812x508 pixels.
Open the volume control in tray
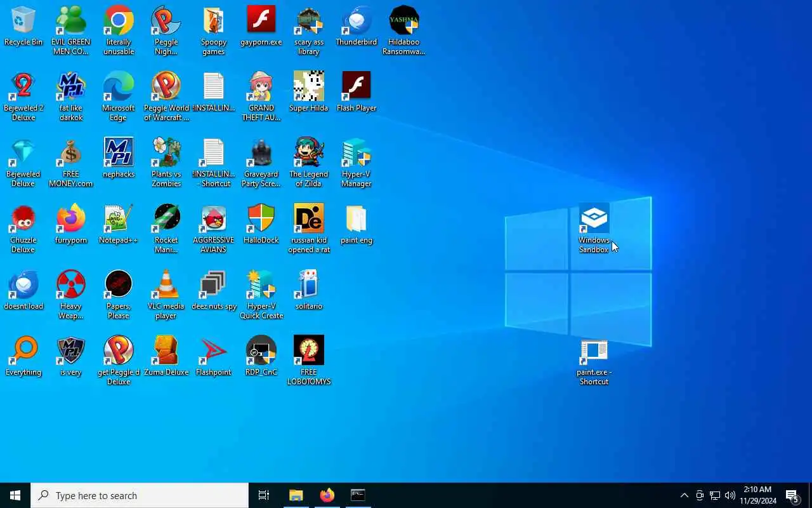coord(730,495)
